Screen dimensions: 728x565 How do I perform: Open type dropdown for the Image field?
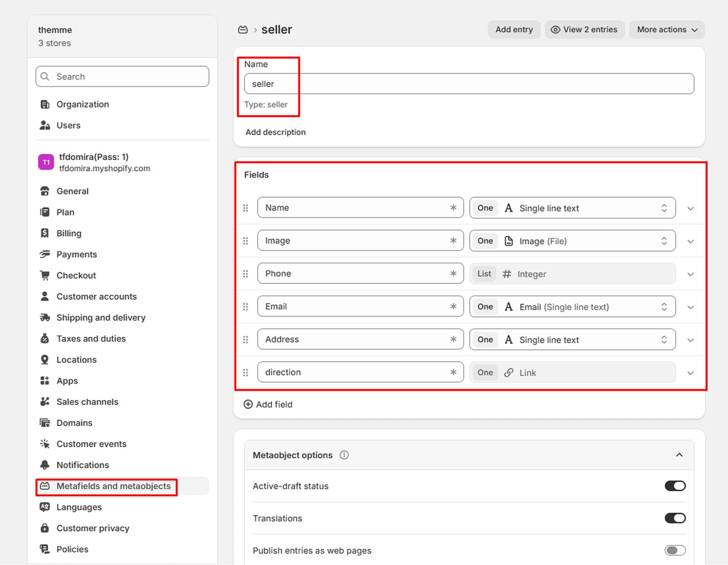(572, 241)
